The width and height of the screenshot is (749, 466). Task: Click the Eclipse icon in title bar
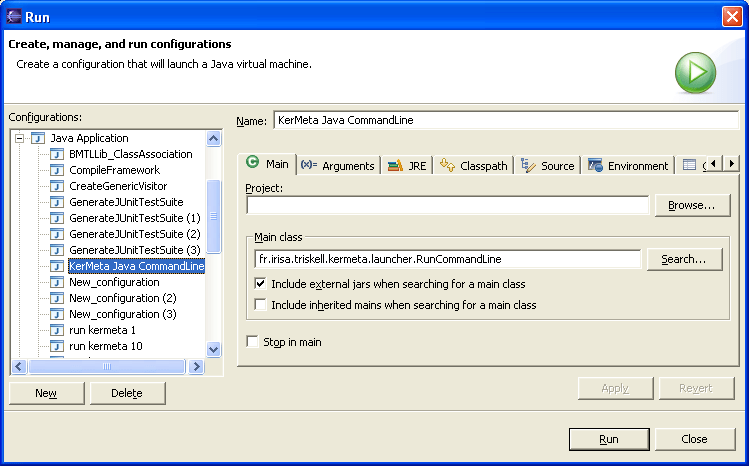pyautogui.click(x=14, y=17)
